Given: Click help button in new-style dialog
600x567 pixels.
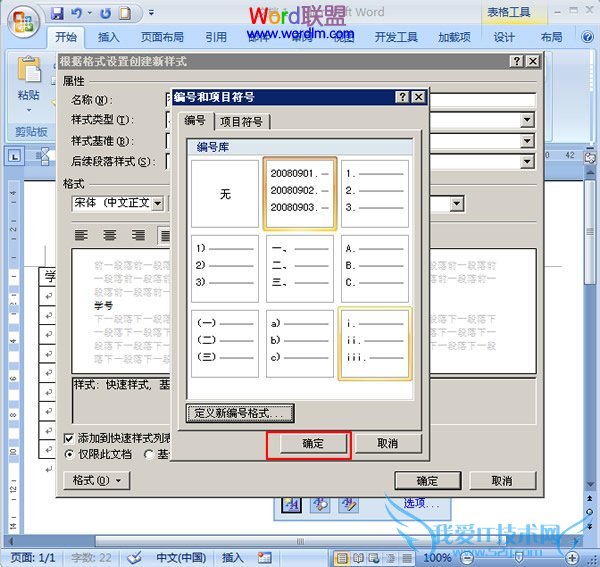Looking at the screenshot, I should pyautogui.click(x=517, y=61).
